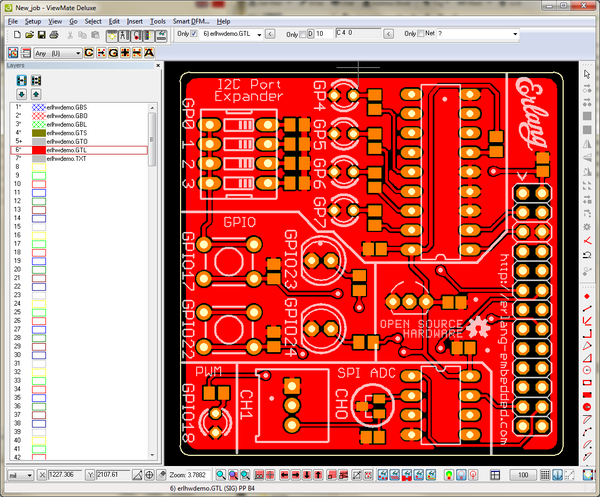Click the red left arrow pan icon
The height and width of the screenshot is (497, 600).
(284, 475)
